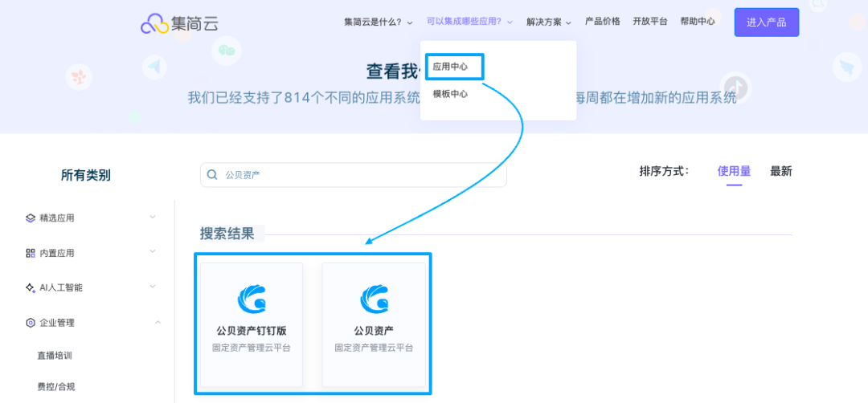
Task: Open the 费控/合规 subcategory
Action: [x=56, y=387]
